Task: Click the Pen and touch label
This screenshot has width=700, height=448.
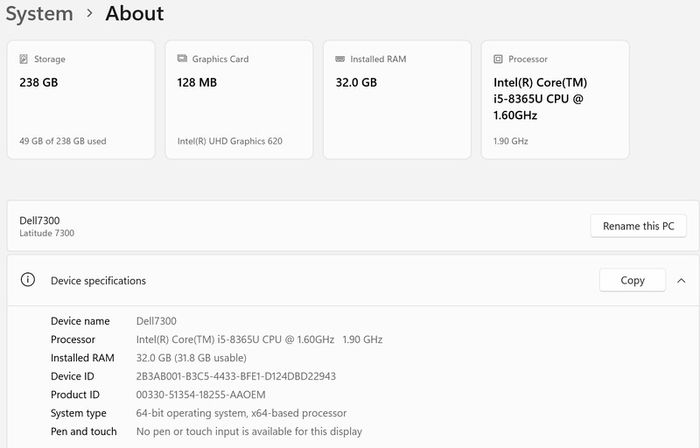Action: pyautogui.click(x=84, y=431)
